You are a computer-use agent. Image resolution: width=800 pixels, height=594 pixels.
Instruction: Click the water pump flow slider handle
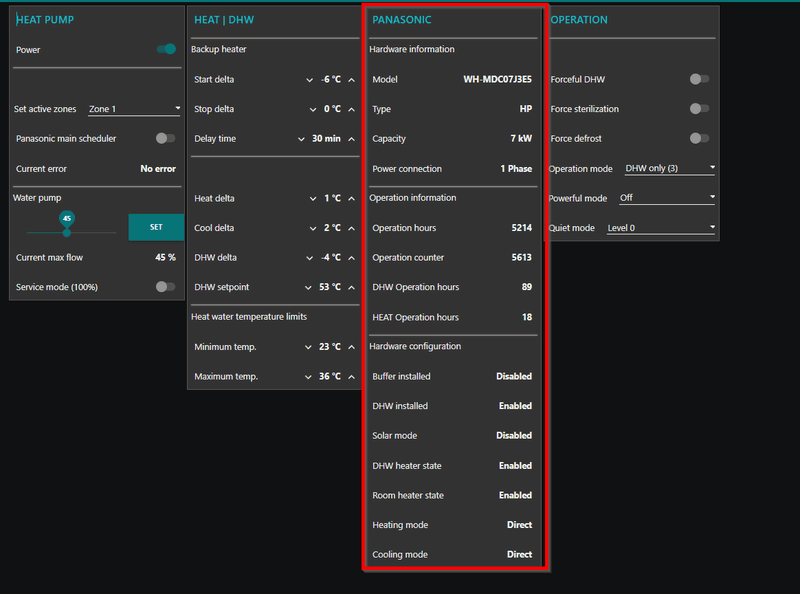67,233
